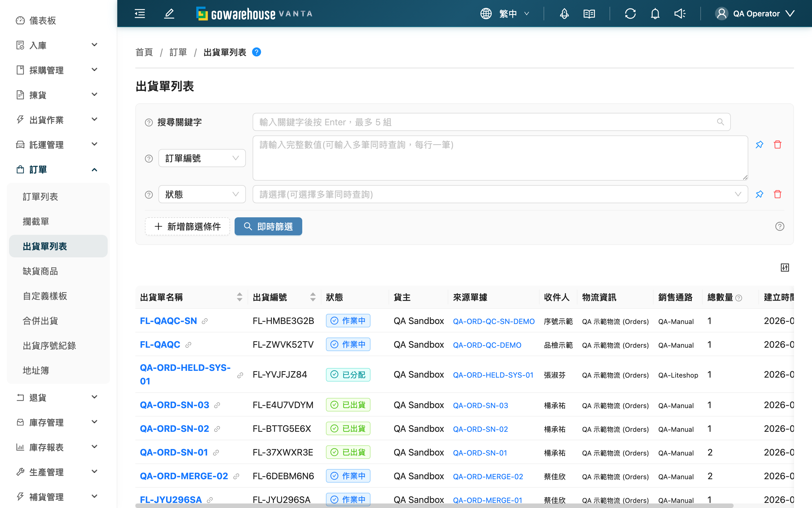Screen dimensions: 812x508
Task: Open the 繁中 language dropdown
Action: click(514, 14)
